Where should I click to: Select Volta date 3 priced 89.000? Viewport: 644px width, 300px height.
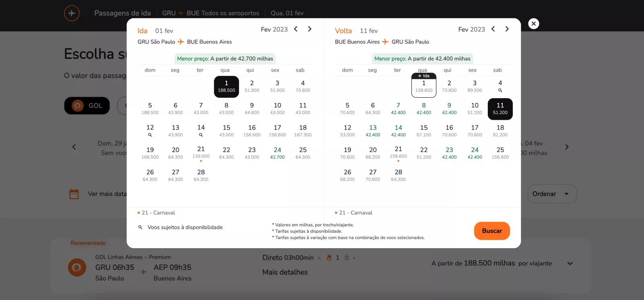pos(475,86)
